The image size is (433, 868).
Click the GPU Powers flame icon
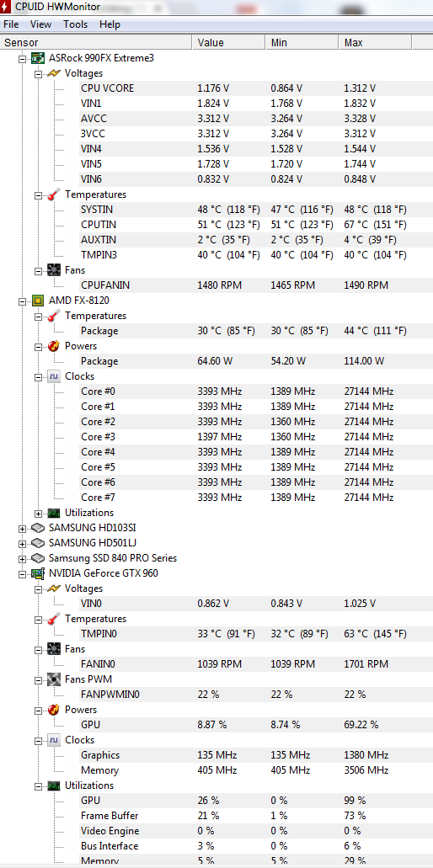tap(54, 710)
